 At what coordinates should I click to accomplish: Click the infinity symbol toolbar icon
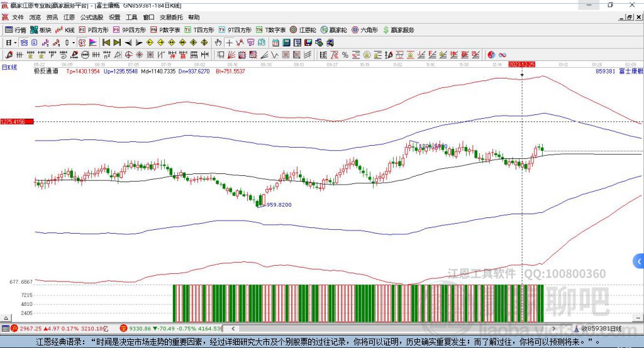click(502, 55)
